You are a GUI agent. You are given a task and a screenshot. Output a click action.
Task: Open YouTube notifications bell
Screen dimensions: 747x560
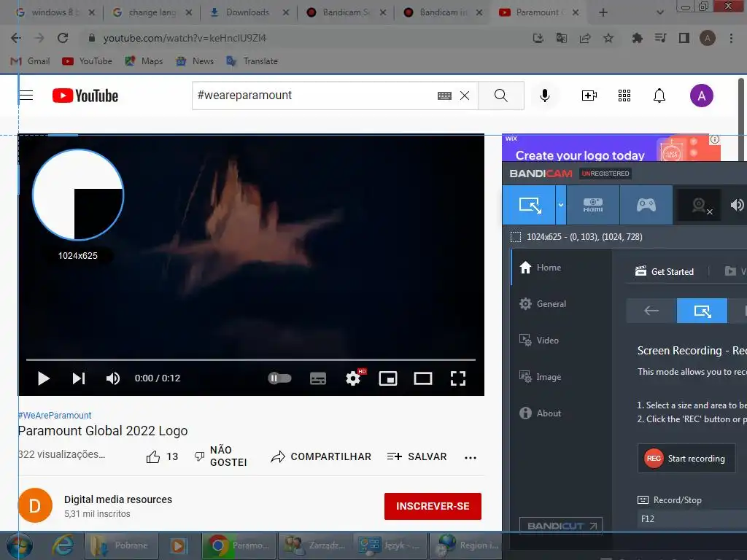pos(659,96)
